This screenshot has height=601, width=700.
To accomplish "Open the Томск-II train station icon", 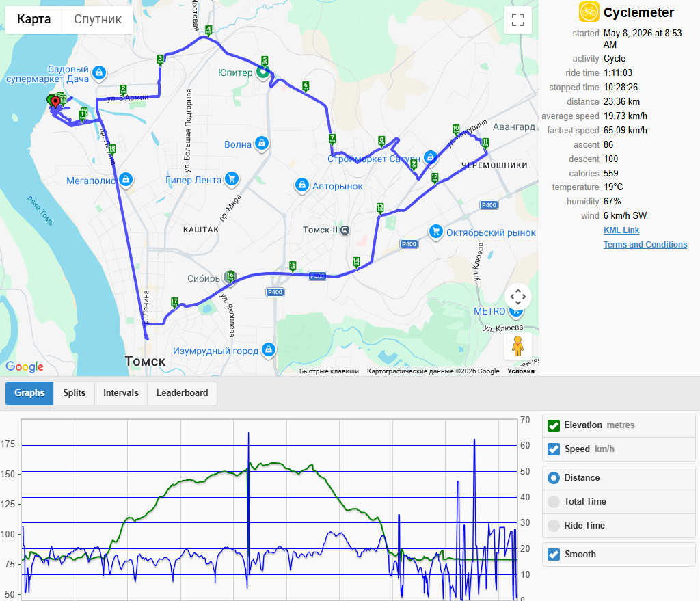I will coord(345,230).
